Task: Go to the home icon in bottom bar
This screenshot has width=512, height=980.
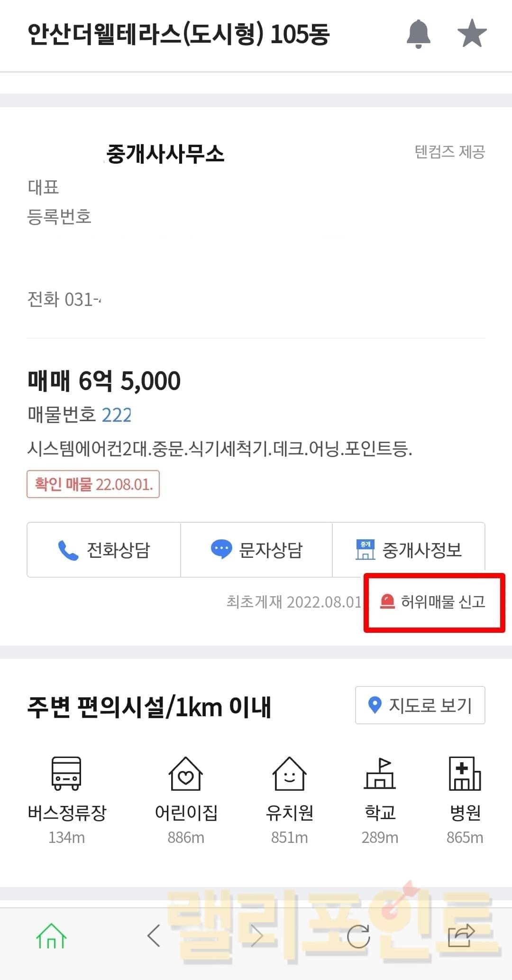Action: 51,936
